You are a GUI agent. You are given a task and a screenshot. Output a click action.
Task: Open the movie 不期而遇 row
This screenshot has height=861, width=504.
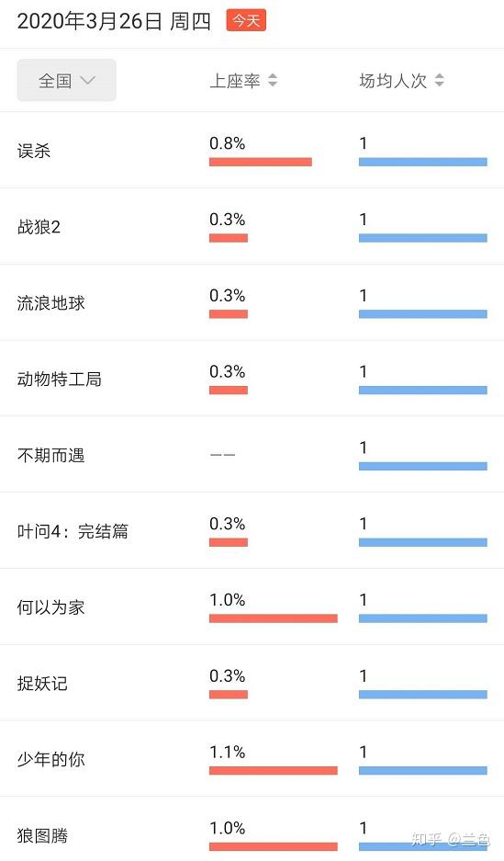(x=252, y=455)
